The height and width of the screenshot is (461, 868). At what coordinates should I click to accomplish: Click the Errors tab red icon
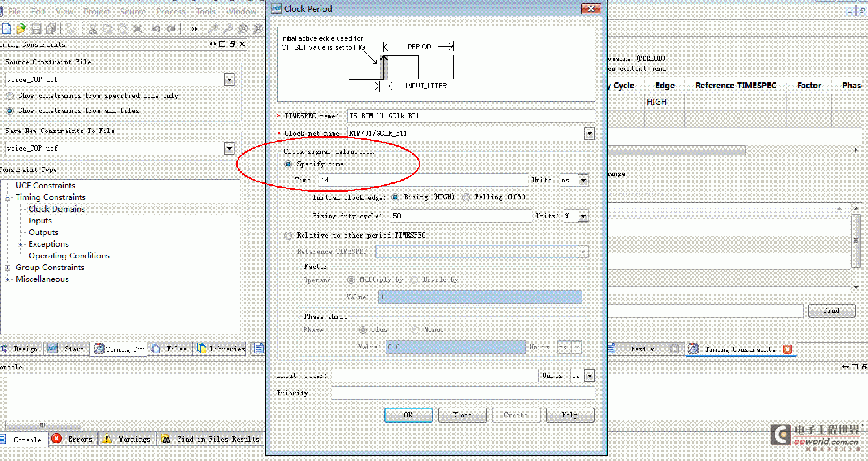[56, 439]
